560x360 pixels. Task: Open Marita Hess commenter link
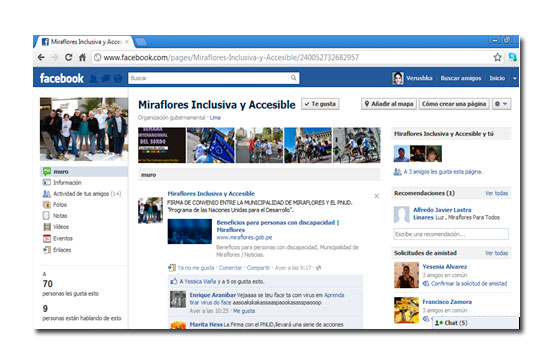206,325
